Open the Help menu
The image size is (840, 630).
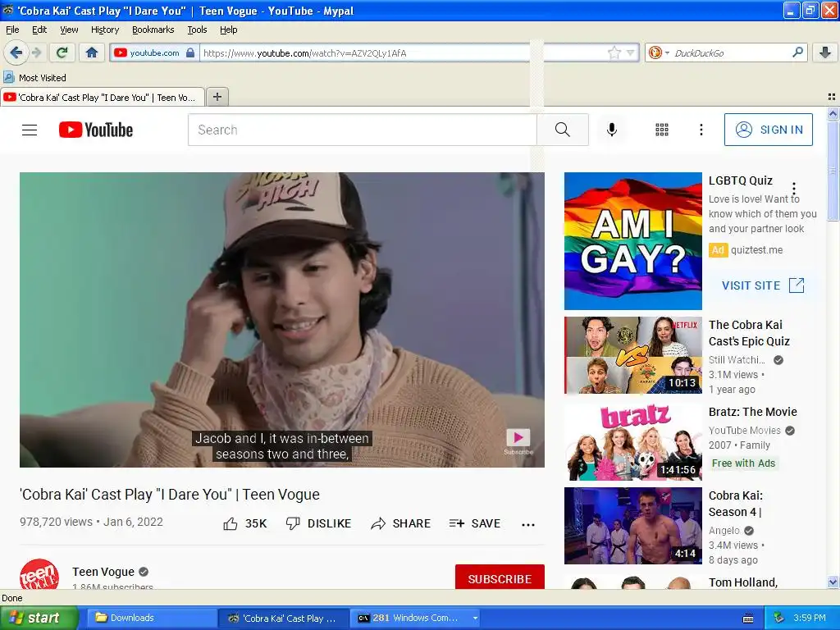pyautogui.click(x=228, y=30)
